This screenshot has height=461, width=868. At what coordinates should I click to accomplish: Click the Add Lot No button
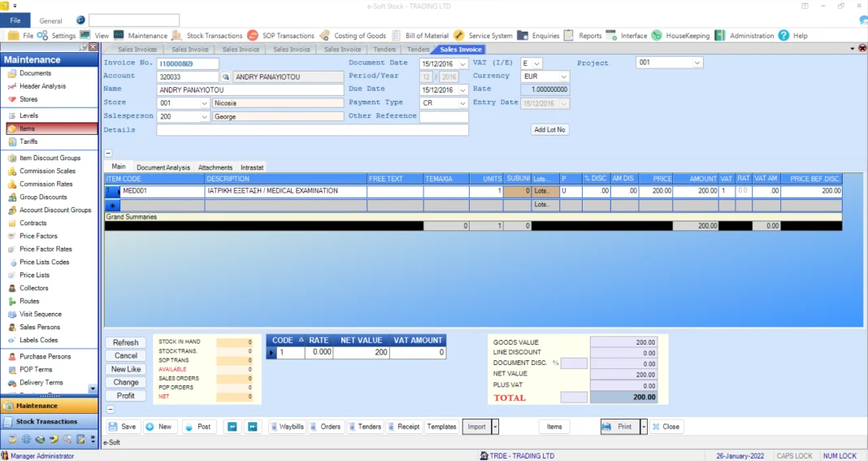pyautogui.click(x=549, y=129)
